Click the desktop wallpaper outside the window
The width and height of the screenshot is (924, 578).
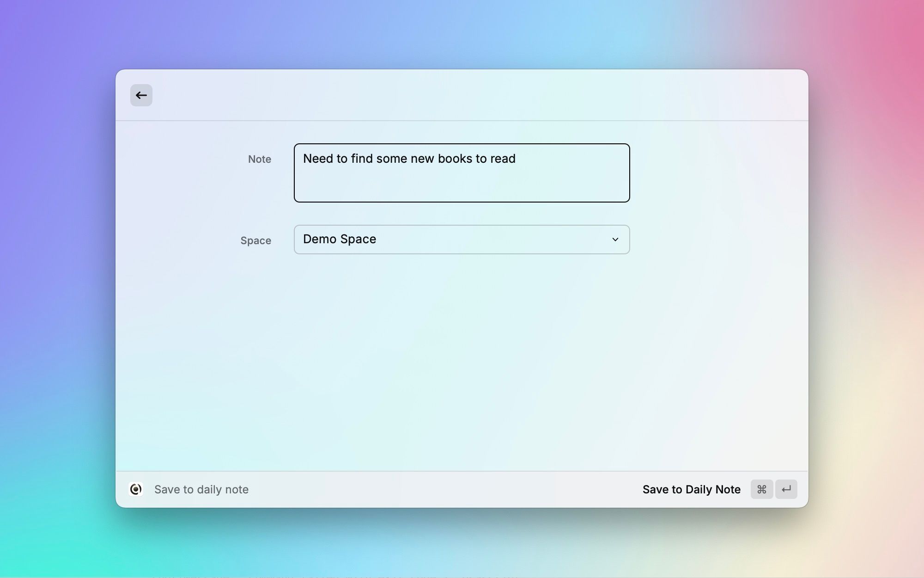coord(55,277)
